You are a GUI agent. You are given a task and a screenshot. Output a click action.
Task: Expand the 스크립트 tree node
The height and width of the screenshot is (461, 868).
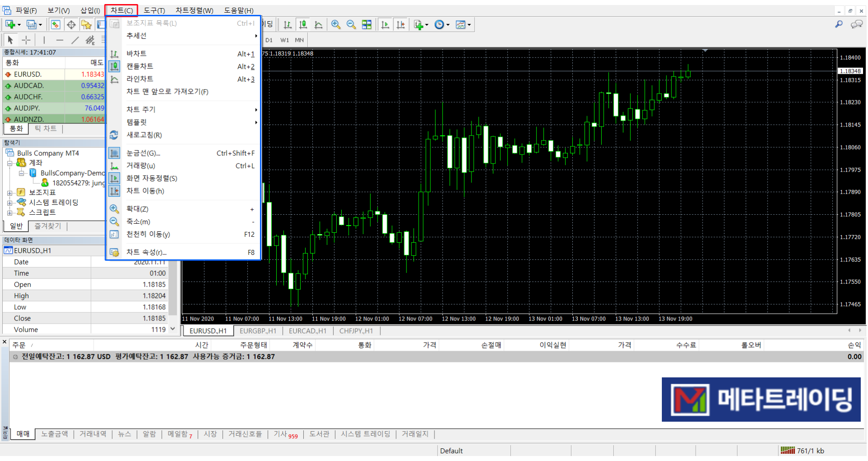click(x=9, y=213)
